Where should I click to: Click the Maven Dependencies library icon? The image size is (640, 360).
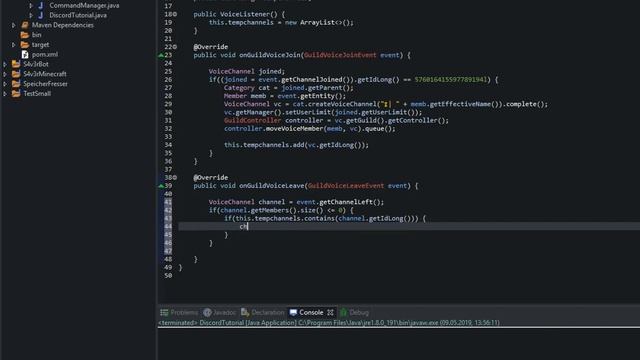(x=25, y=25)
